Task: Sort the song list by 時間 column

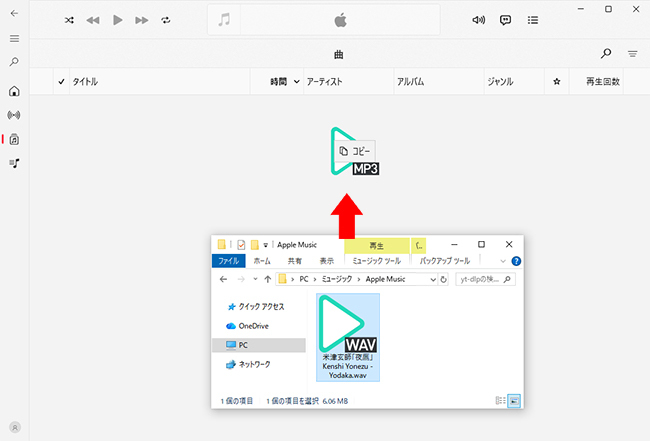Action: coord(278,82)
